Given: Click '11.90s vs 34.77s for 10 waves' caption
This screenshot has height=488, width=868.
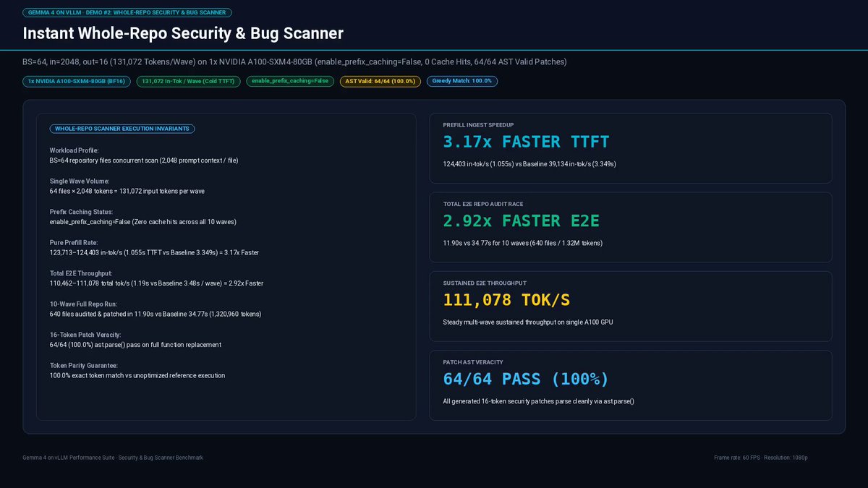Looking at the screenshot, I should coord(523,243).
